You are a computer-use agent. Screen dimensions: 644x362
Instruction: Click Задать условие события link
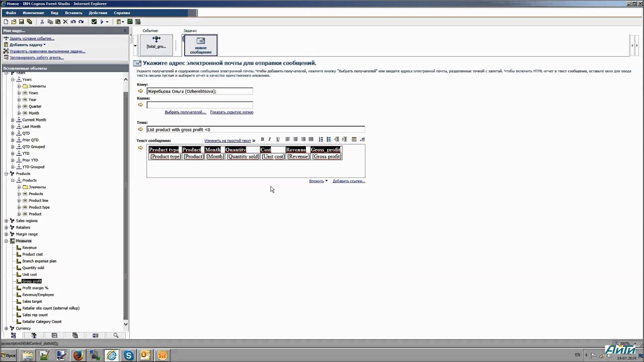pyautogui.click(x=32, y=38)
